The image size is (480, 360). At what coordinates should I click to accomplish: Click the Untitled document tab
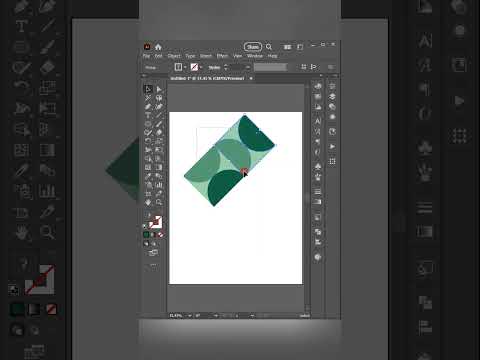(x=207, y=78)
